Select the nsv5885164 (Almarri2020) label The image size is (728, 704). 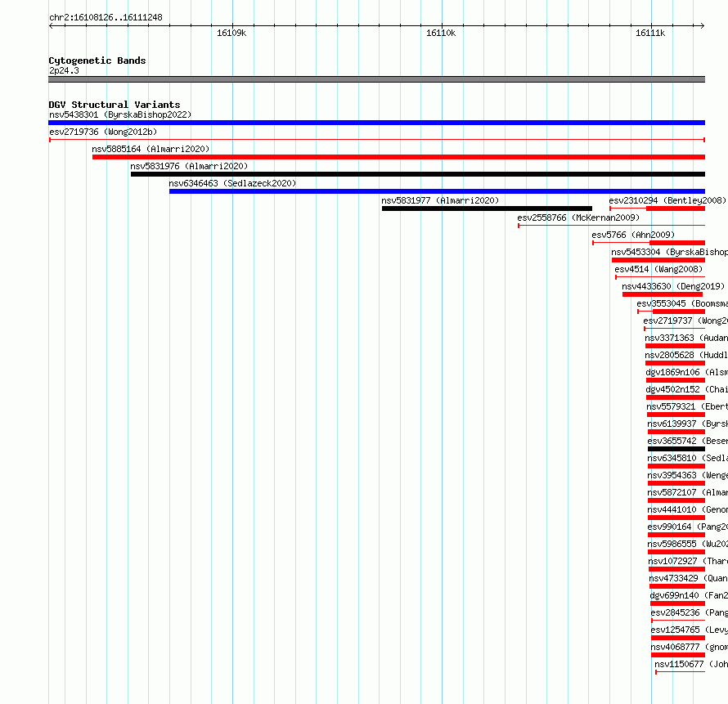pos(151,149)
